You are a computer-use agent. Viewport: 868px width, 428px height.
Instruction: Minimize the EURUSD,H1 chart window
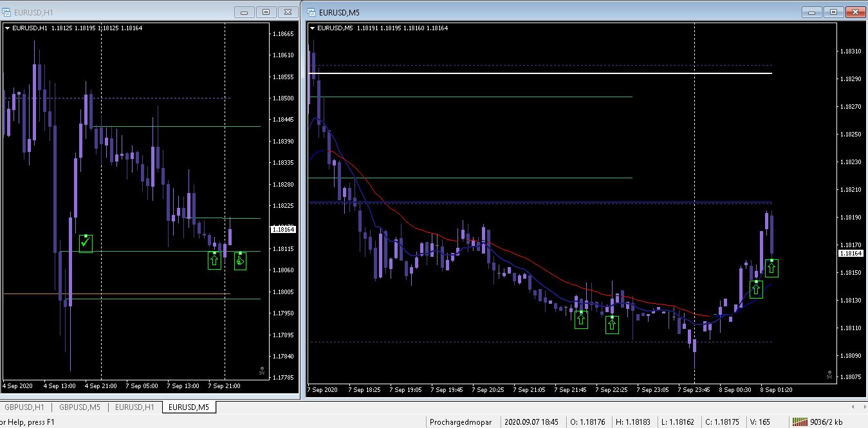(x=245, y=12)
